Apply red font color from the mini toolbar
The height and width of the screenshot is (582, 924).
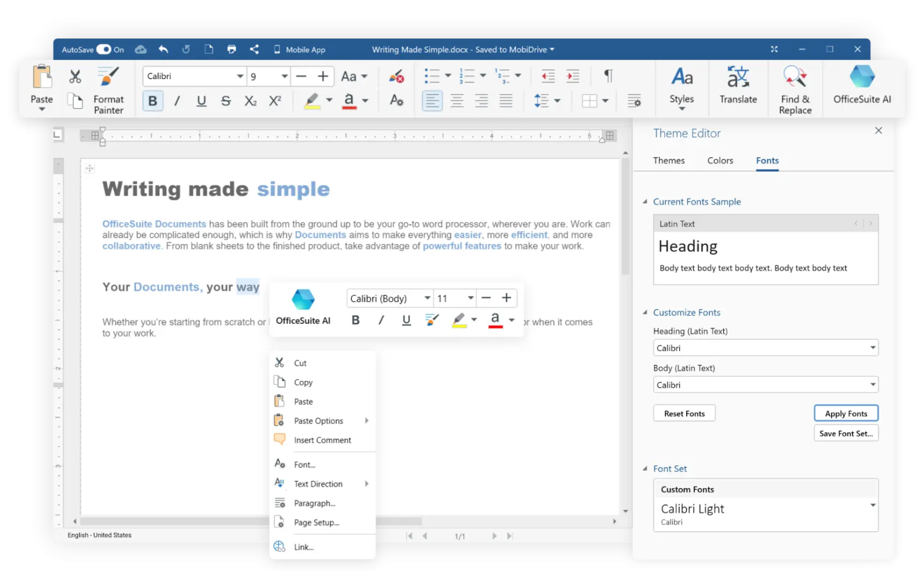pyautogui.click(x=495, y=320)
